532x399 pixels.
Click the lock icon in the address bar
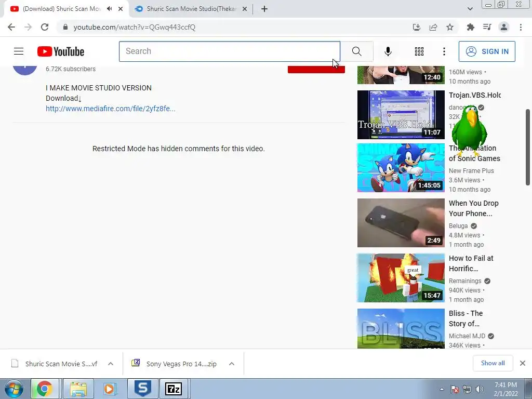(x=65, y=27)
